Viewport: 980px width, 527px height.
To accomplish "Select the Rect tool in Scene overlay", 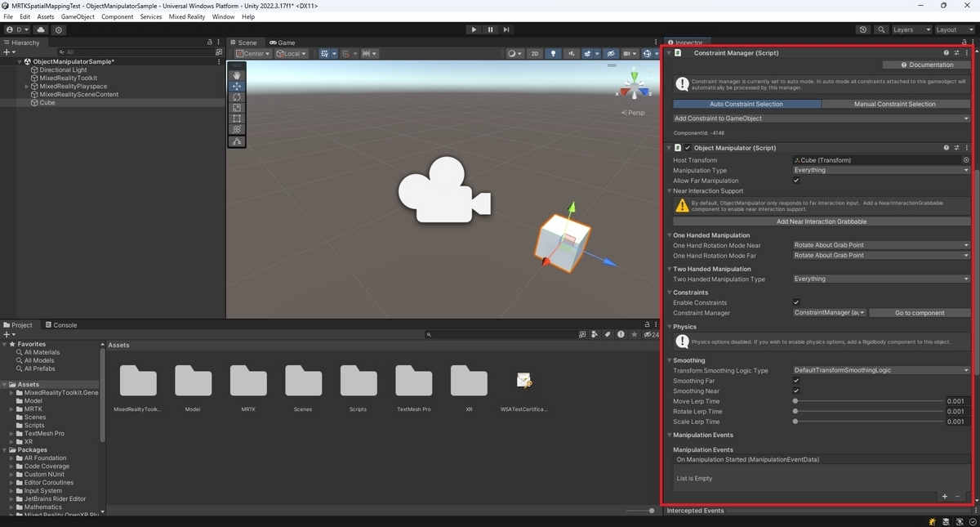I will [x=237, y=119].
